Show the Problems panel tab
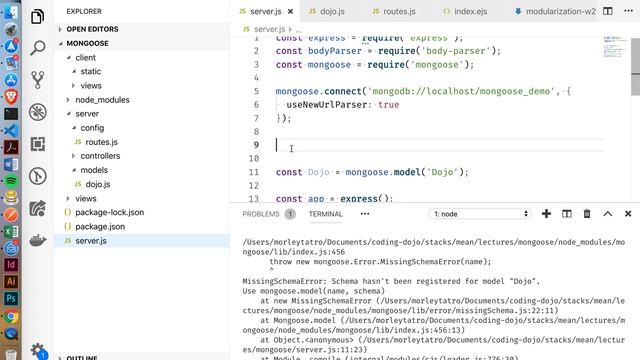This screenshot has width=640, height=360. tap(261, 214)
